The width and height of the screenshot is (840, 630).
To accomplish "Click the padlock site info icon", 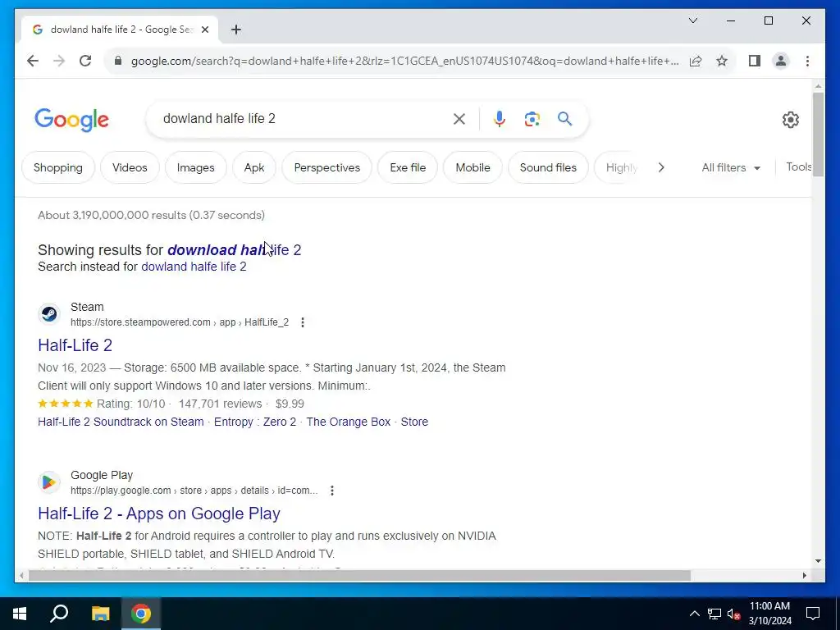I will tap(118, 61).
